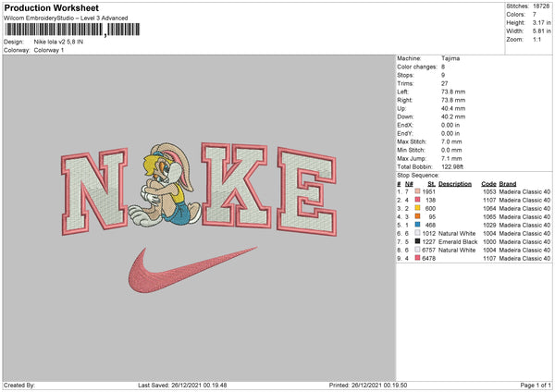Click the Colors value '7'

click(535, 15)
